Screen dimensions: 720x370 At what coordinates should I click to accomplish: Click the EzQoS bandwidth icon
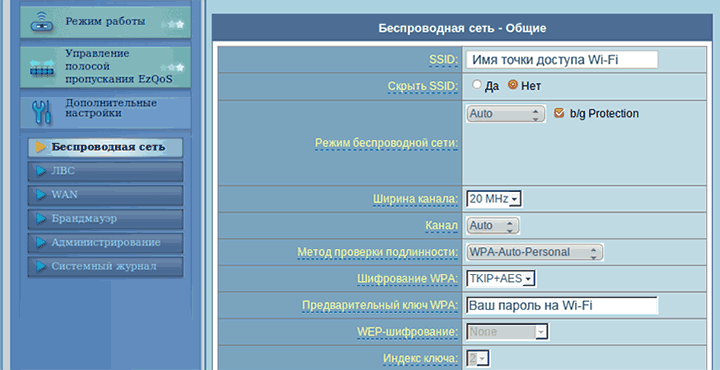[x=42, y=67]
